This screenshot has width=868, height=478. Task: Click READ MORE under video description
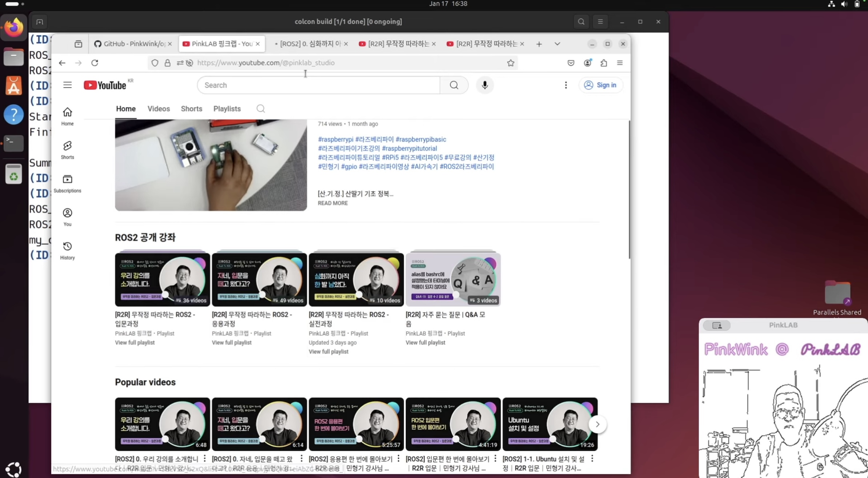pos(332,203)
